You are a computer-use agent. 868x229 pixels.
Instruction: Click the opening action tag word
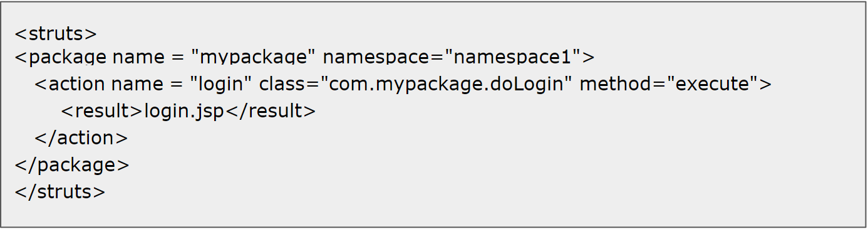(x=77, y=84)
